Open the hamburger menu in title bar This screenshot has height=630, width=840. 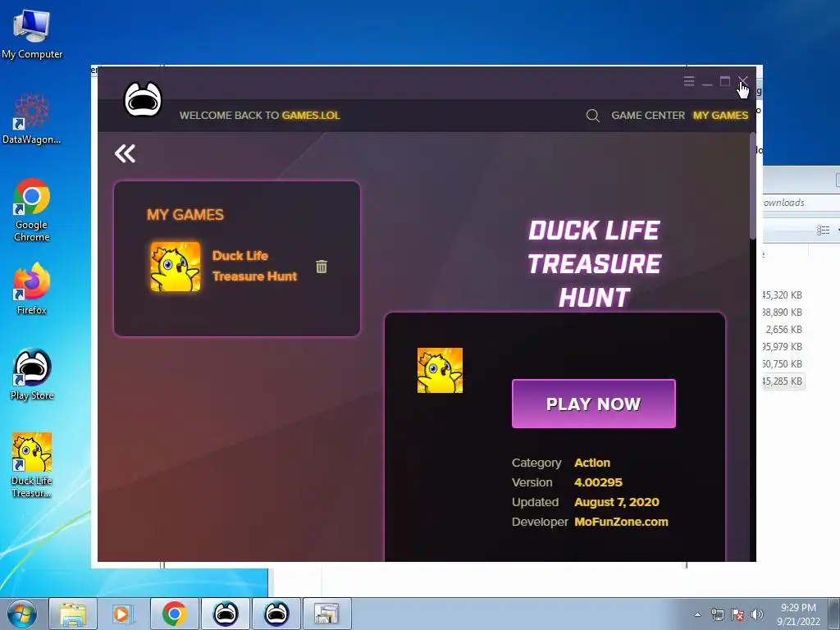[689, 81]
